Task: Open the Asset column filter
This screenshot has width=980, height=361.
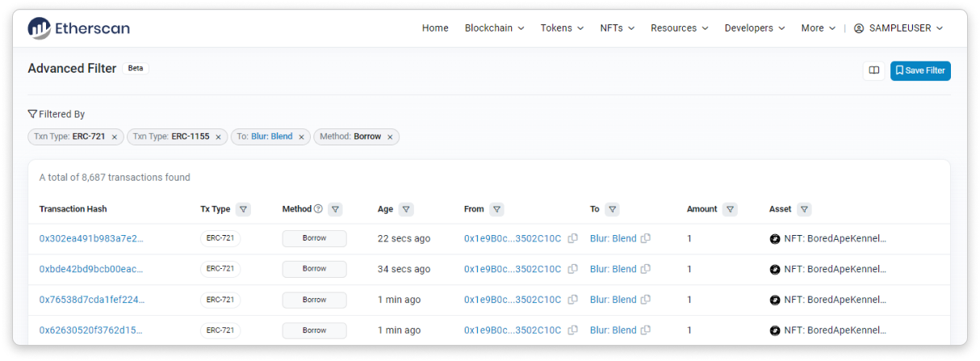Action: tap(804, 209)
